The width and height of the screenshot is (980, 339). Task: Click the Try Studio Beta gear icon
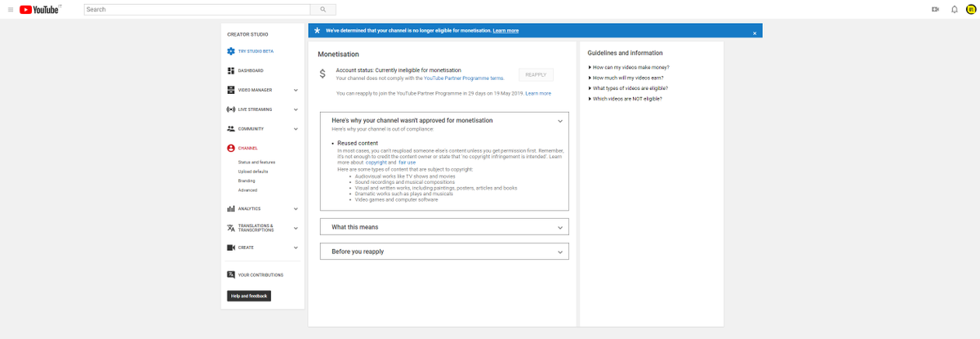point(231,51)
